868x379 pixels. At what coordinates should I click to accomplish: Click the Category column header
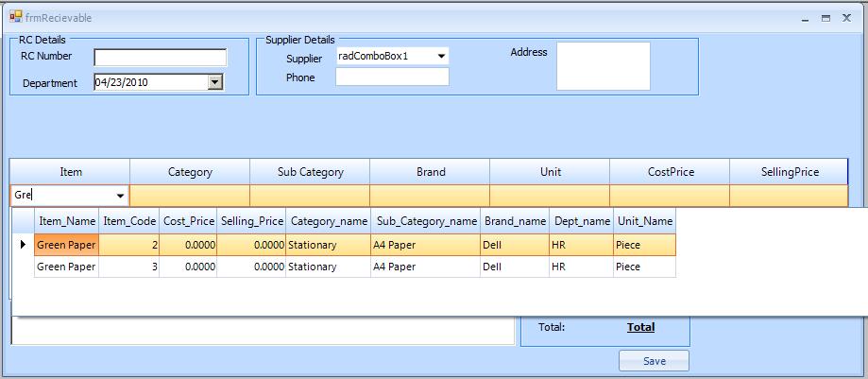click(x=190, y=172)
